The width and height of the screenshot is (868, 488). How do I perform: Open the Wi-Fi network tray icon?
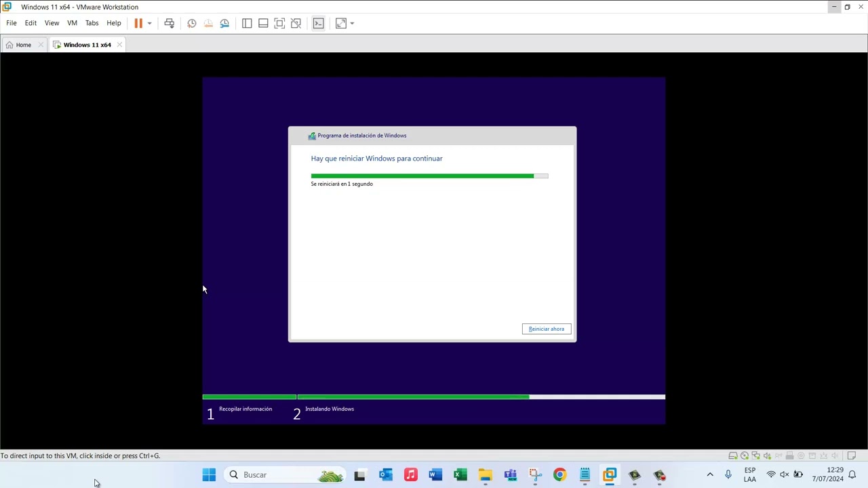[x=771, y=475]
